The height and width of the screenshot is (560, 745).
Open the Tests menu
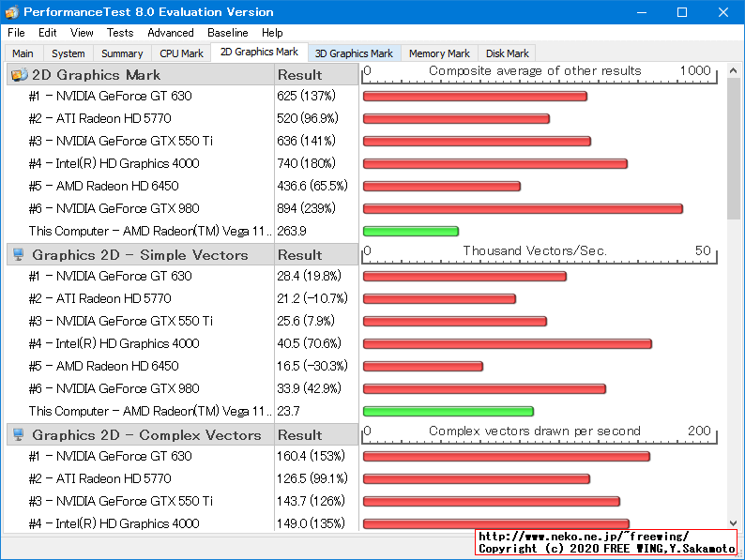tap(120, 33)
